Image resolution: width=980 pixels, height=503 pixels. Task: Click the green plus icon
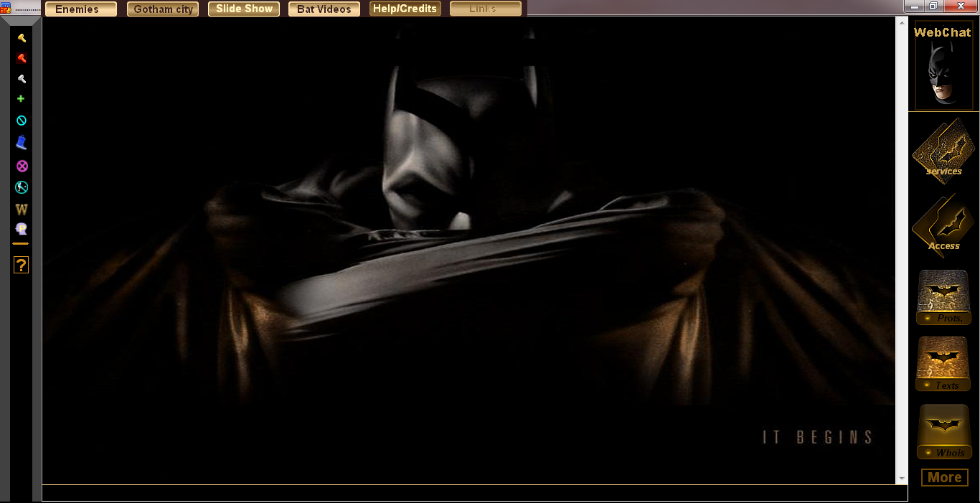pyautogui.click(x=21, y=99)
